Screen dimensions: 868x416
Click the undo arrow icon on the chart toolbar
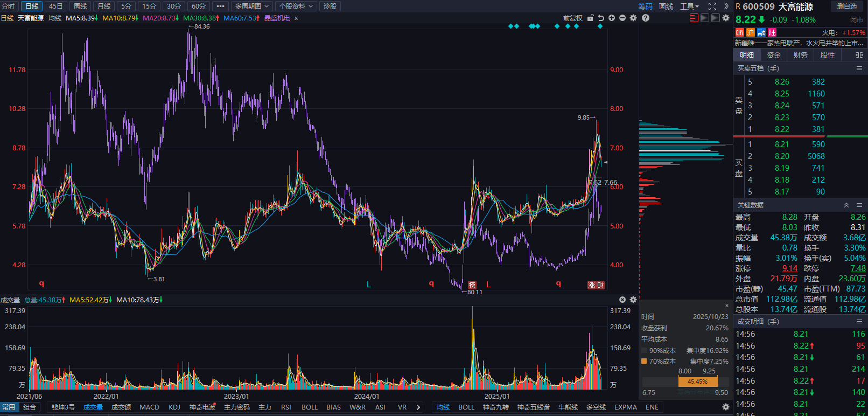click(x=601, y=18)
